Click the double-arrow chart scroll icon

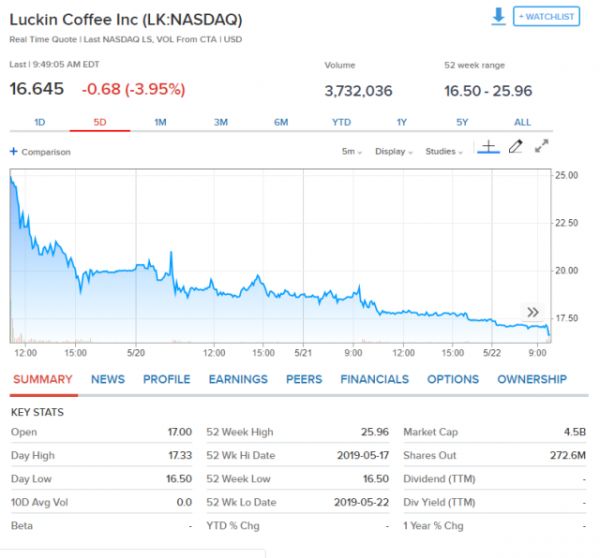[x=533, y=312]
